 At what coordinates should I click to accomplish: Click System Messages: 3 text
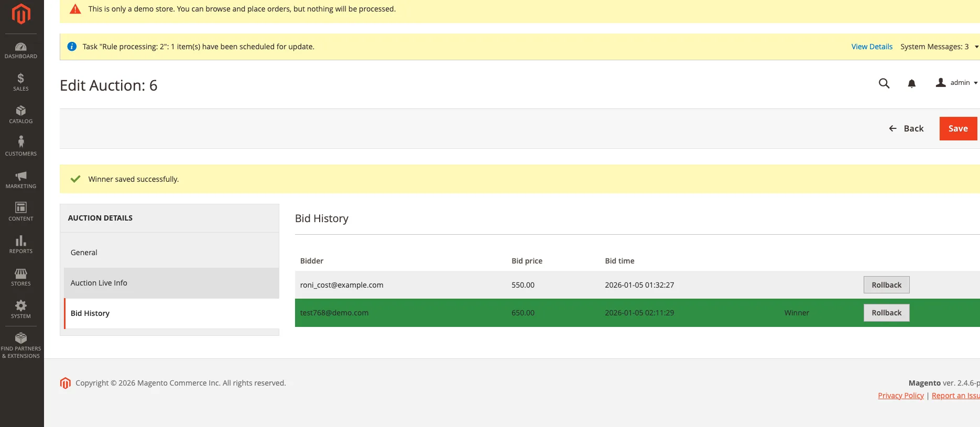[x=934, y=47]
